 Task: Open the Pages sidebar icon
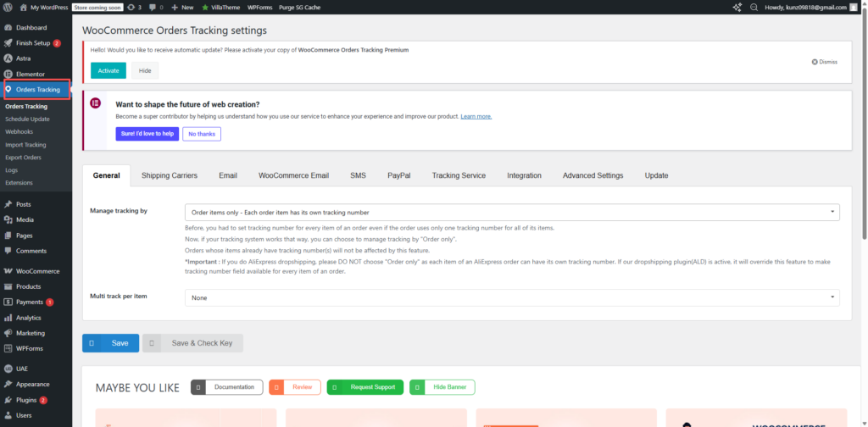pyautogui.click(x=8, y=236)
